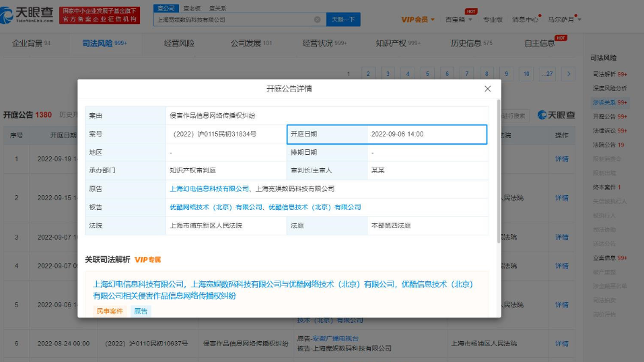Image resolution: width=644 pixels, height=362 pixels.
Task: Switch to the 企业背景 tab
Action: 31,43
